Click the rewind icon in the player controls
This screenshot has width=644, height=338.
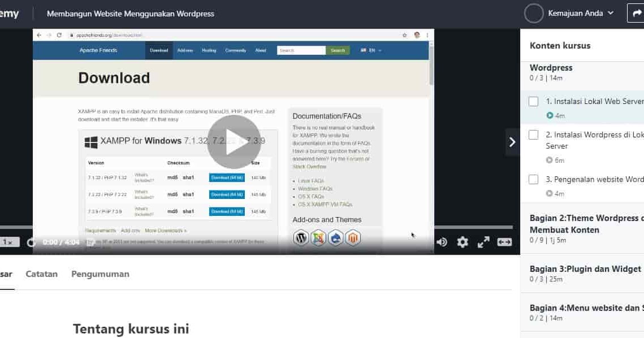pyautogui.click(x=31, y=242)
